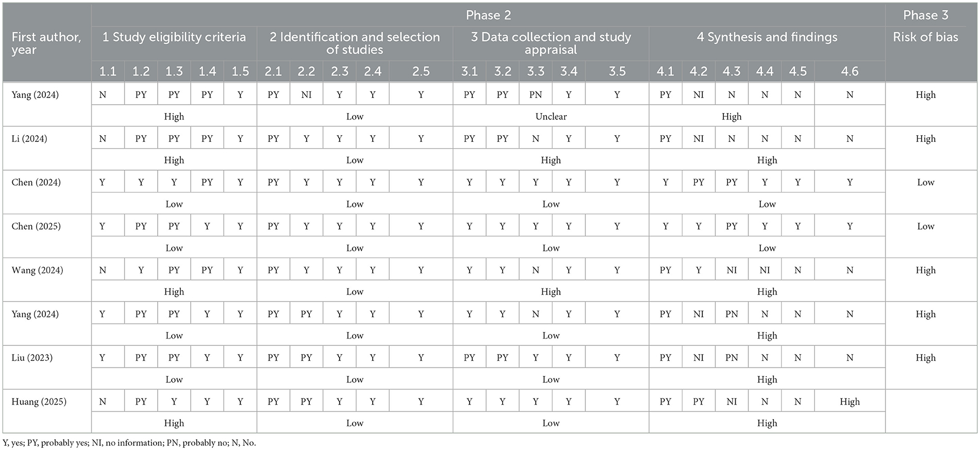Click the Phase 3 header cell
980x450 pixels.
925,15
